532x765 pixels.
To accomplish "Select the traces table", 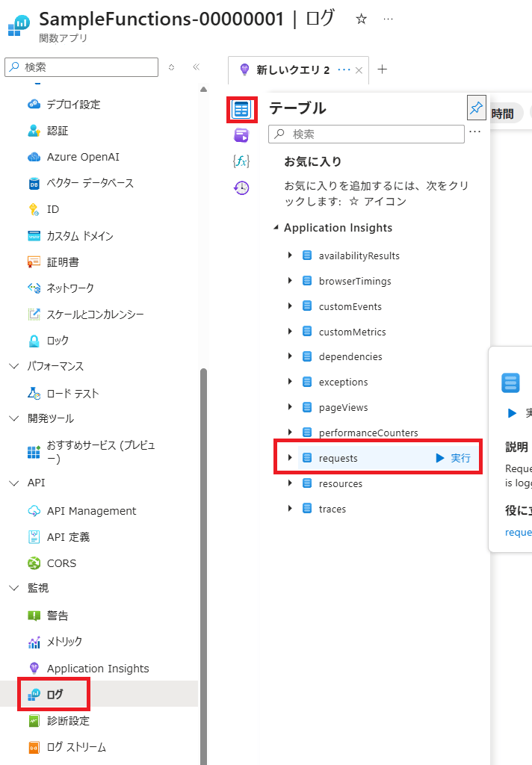I will coord(332,509).
